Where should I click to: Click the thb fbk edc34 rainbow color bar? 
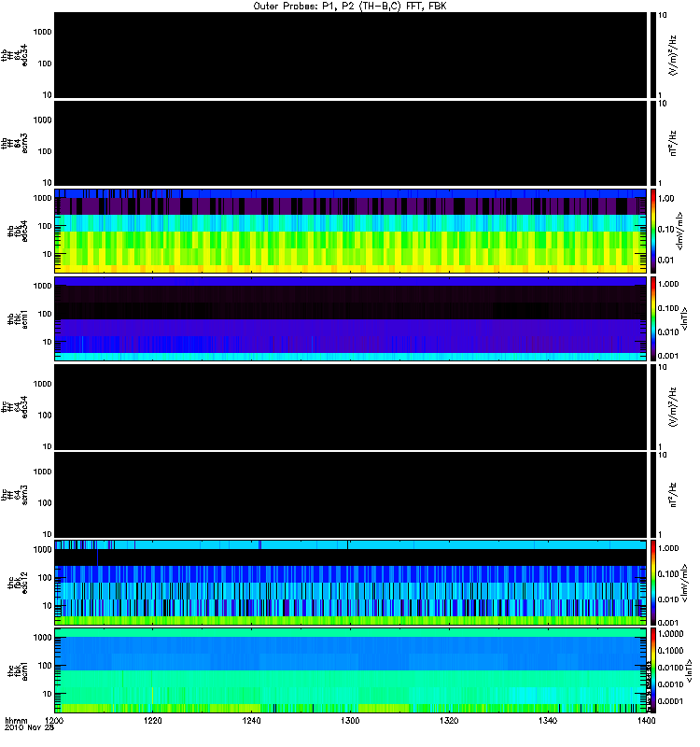pos(653,231)
